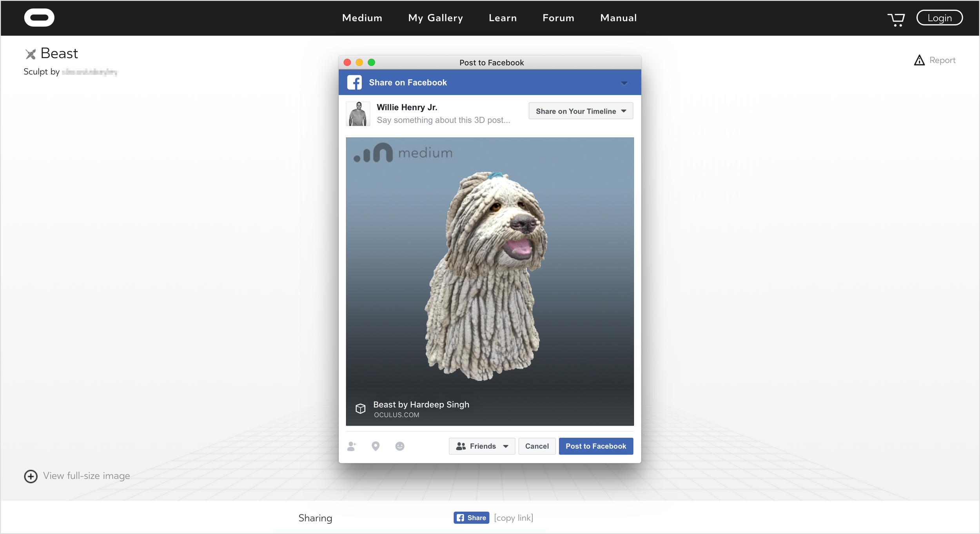This screenshot has width=980, height=534.
Task: Add feeling with the smiley icon
Action: 400,446
